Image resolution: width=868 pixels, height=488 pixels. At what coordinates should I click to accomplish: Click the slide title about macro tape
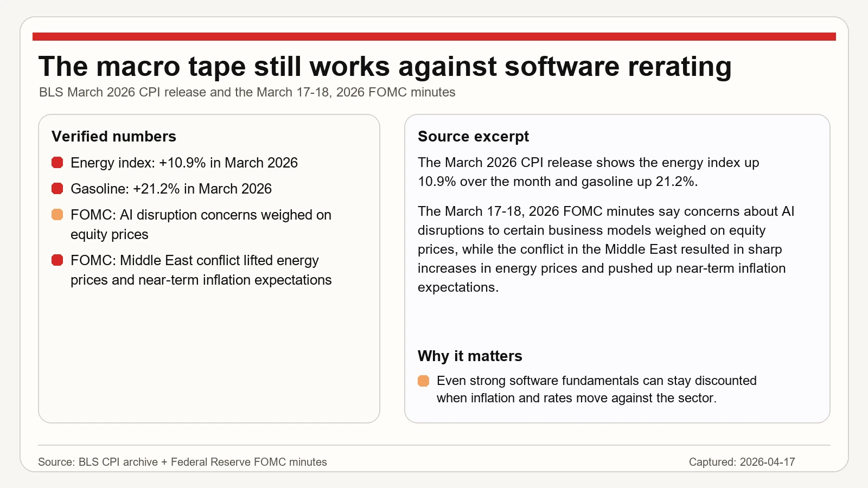point(385,67)
